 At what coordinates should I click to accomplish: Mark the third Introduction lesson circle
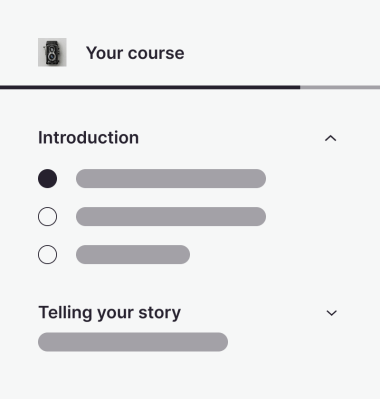pos(47,255)
